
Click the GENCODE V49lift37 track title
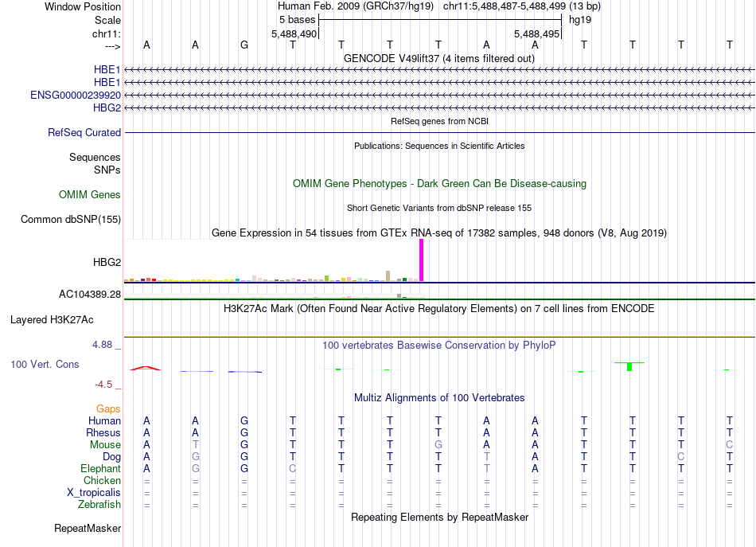(x=438, y=58)
